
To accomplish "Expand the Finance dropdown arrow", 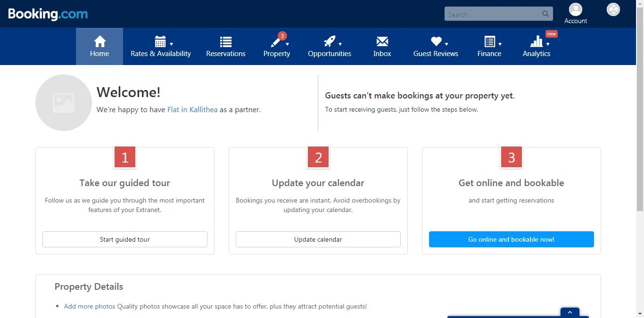I will coord(500,44).
